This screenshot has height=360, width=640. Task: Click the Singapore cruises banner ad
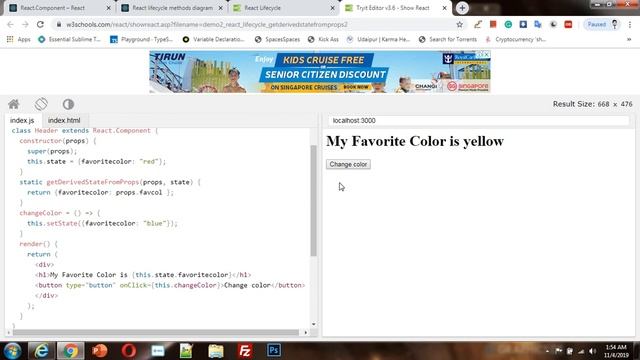[320, 72]
